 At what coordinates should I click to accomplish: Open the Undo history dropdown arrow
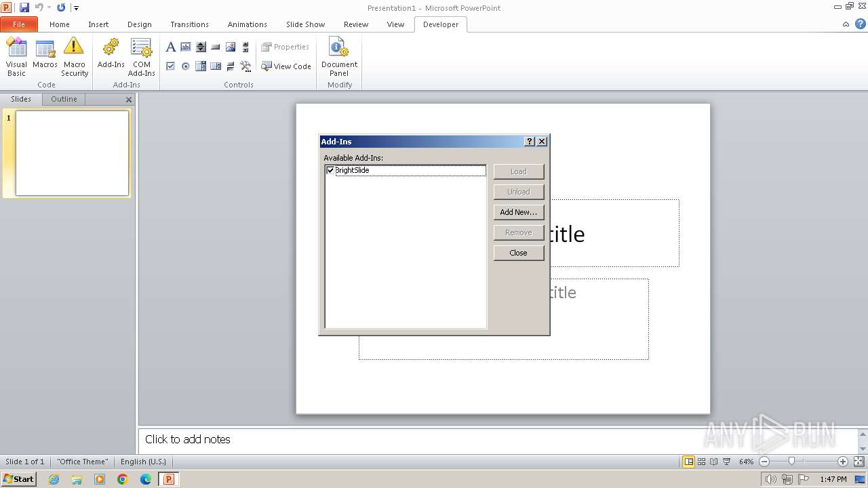pos(50,8)
